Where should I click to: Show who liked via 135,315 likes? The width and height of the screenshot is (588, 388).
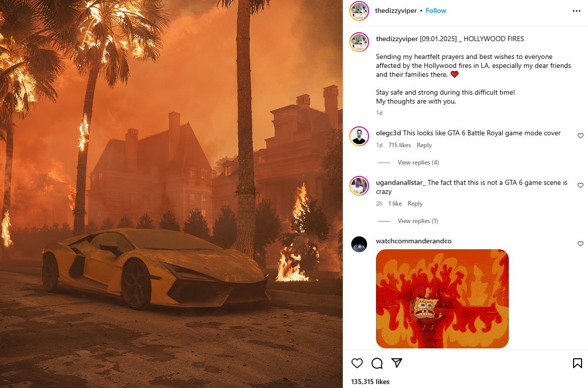(370, 382)
